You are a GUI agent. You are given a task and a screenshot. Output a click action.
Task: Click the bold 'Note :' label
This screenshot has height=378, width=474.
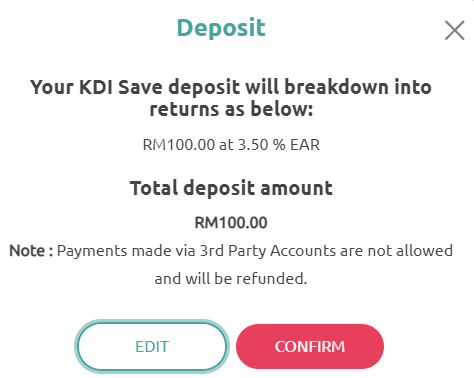[31, 251]
